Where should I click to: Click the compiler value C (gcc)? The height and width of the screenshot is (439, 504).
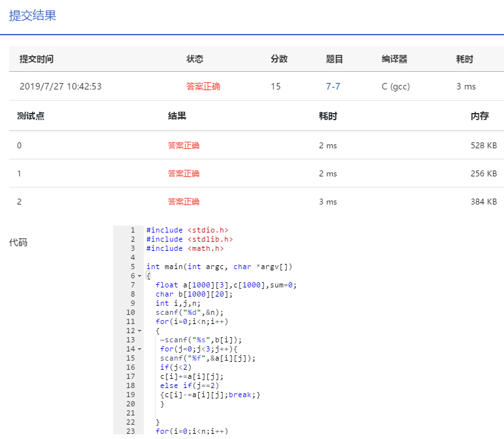coord(395,86)
